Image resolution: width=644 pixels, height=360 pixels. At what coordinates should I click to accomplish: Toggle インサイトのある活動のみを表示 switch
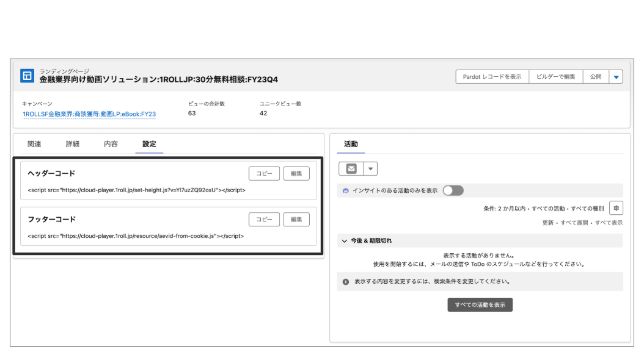(x=453, y=190)
